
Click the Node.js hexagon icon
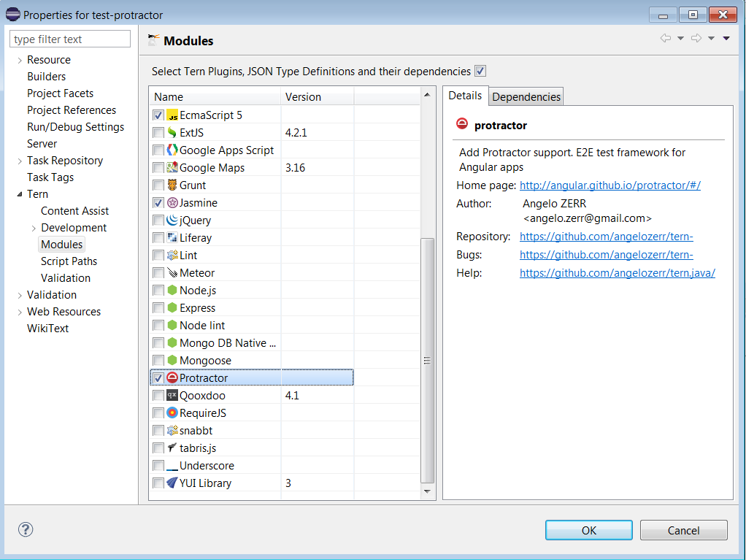[173, 290]
